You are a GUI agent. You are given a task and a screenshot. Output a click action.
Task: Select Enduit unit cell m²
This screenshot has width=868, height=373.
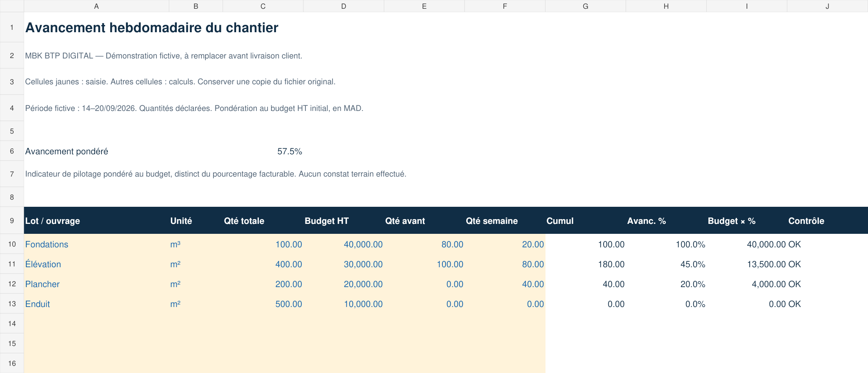[x=196, y=304]
